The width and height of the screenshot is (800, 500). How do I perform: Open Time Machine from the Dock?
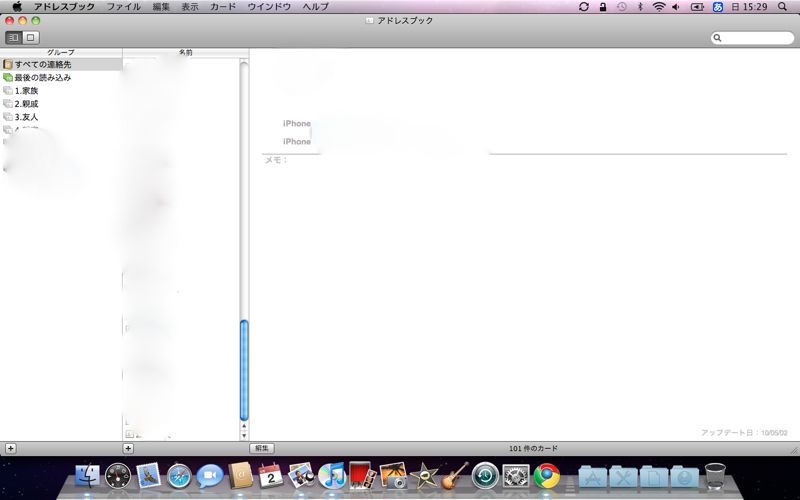click(x=485, y=476)
